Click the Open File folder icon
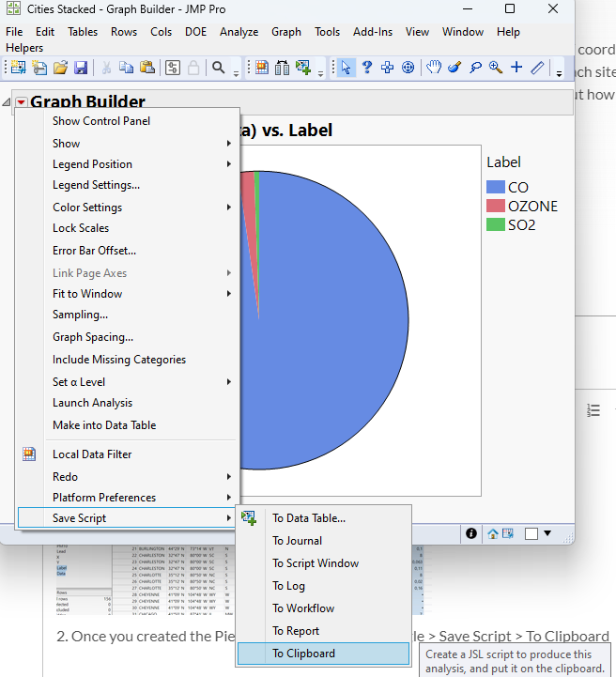 [60, 68]
